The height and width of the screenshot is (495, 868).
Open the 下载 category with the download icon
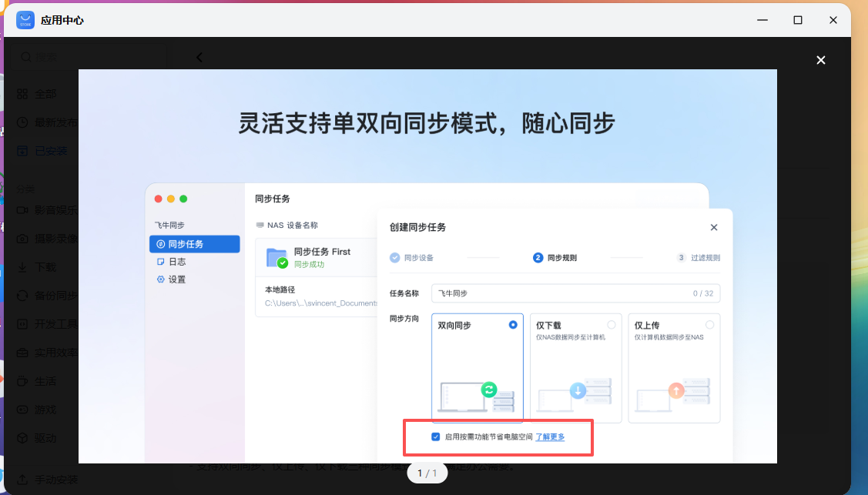pos(37,267)
